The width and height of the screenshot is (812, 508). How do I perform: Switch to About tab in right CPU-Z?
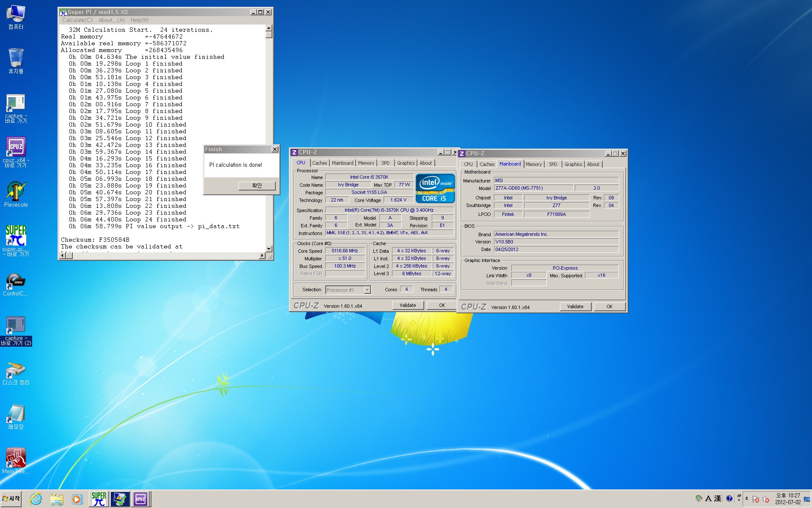pos(593,164)
